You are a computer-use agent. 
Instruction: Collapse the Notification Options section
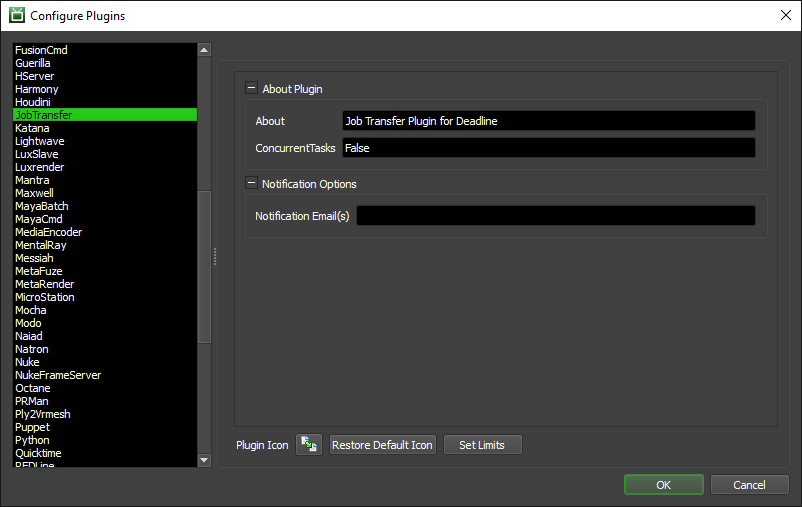(x=251, y=184)
